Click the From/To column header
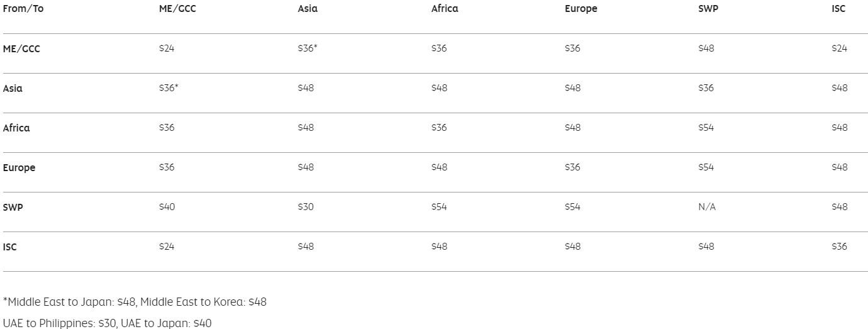This screenshot has height=329, width=868. 23,9
